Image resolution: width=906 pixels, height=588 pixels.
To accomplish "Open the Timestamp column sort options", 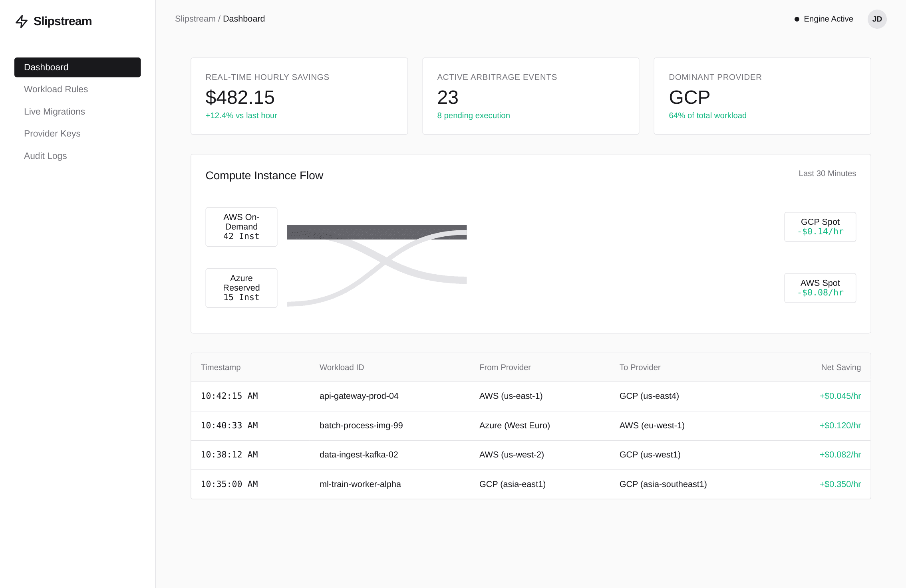I will [220, 367].
